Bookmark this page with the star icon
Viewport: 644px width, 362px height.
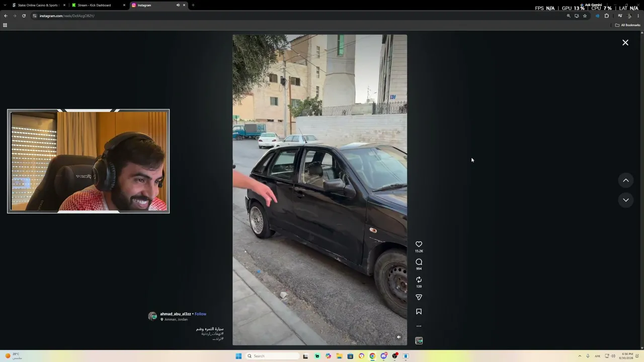pyautogui.click(x=585, y=16)
